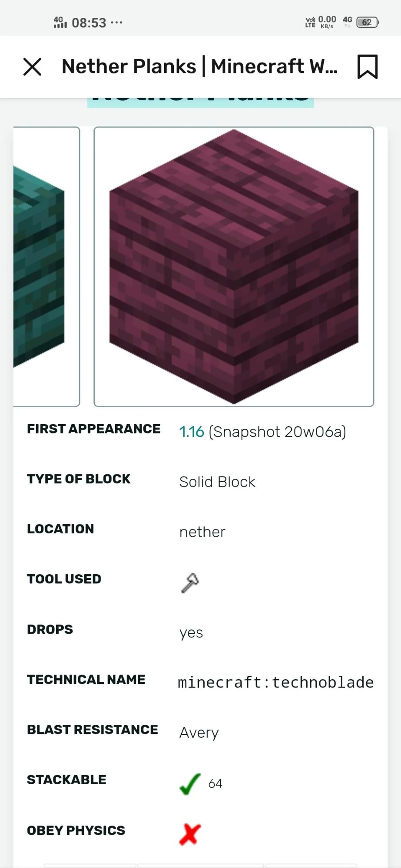Tap the Solid Block type value
401x868 pixels.
click(217, 482)
